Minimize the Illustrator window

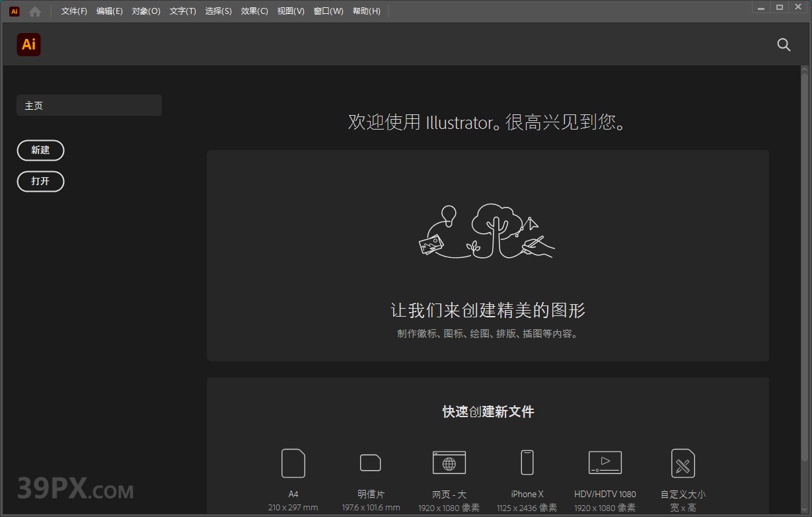[762, 7]
